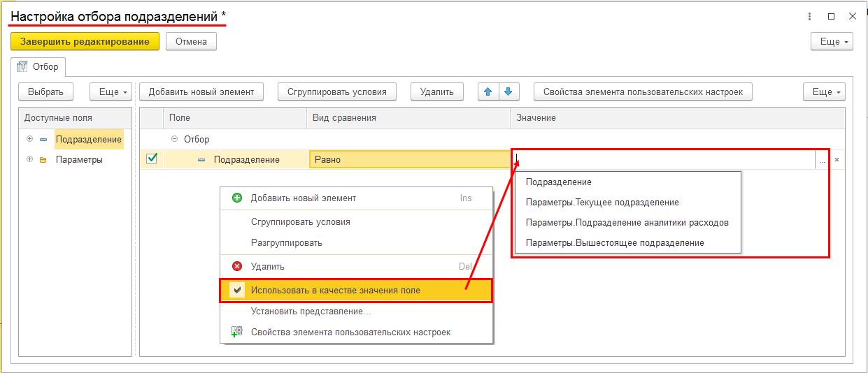This screenshot has width=868, height=373.
Task: Move the element up with the arrow button
Action: coord(488,92)
